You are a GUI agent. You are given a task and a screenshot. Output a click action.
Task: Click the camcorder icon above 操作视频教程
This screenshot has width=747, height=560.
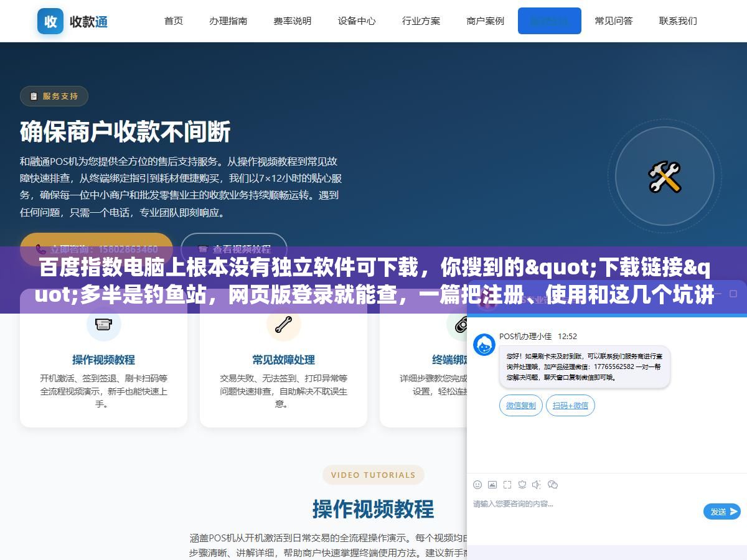(x=103, y=324)
